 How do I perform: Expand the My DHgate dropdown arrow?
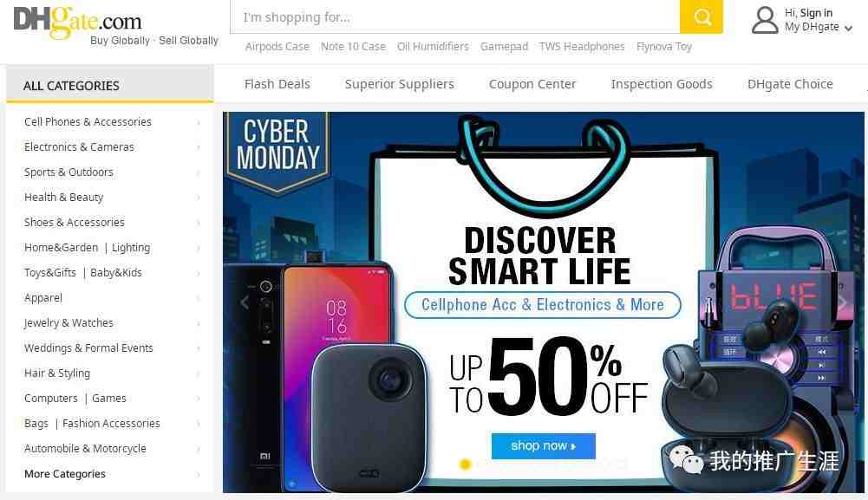(x=848, y=29)
